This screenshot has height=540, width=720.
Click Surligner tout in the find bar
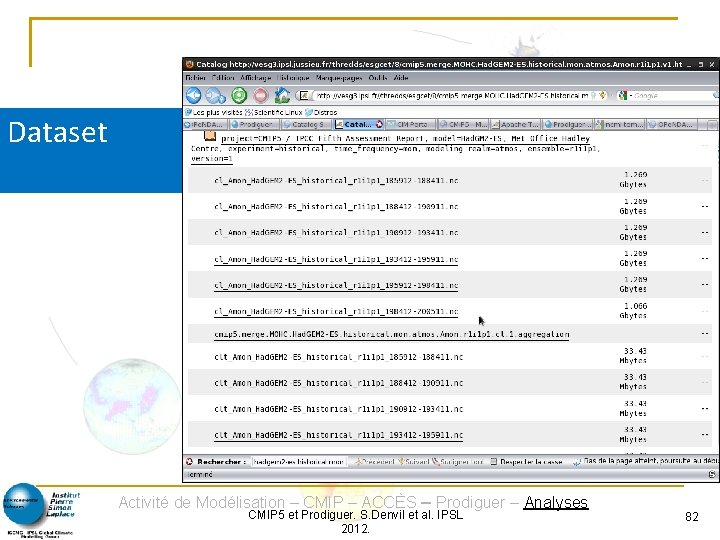457,461
